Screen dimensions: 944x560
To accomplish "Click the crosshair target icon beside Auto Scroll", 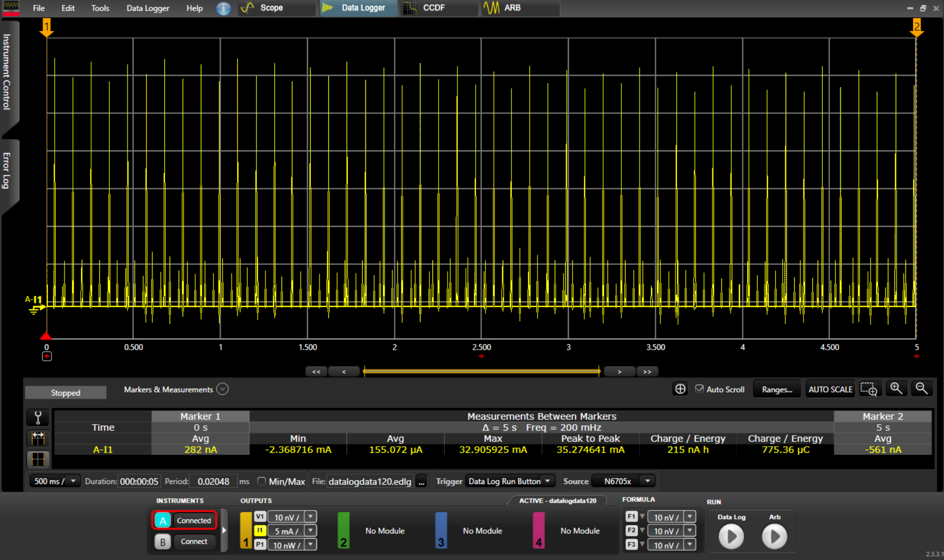I will pos(680,389).
